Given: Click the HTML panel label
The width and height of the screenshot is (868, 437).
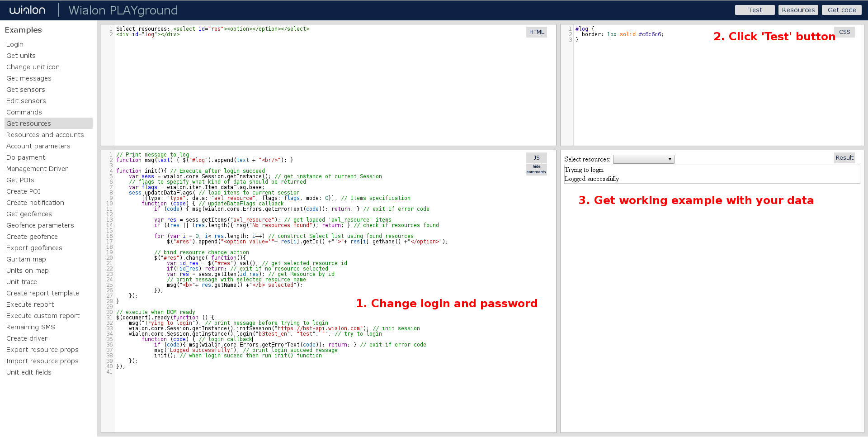Looking at the screenshot, I should (x=537, y=32).
